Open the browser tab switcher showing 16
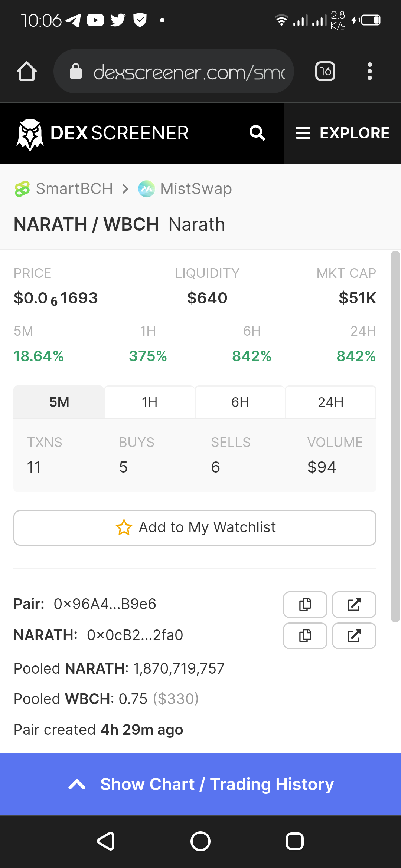Viewport: 401px width, 868px height. pyautogui.click(x=325, y=71)
